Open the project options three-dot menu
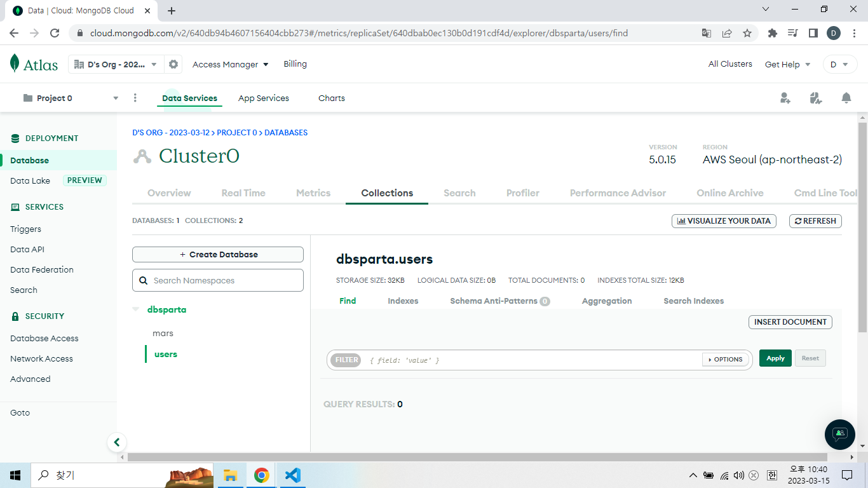Image resolution: width=868 pixels, height=488 pixels. click(x=135, y=98)
